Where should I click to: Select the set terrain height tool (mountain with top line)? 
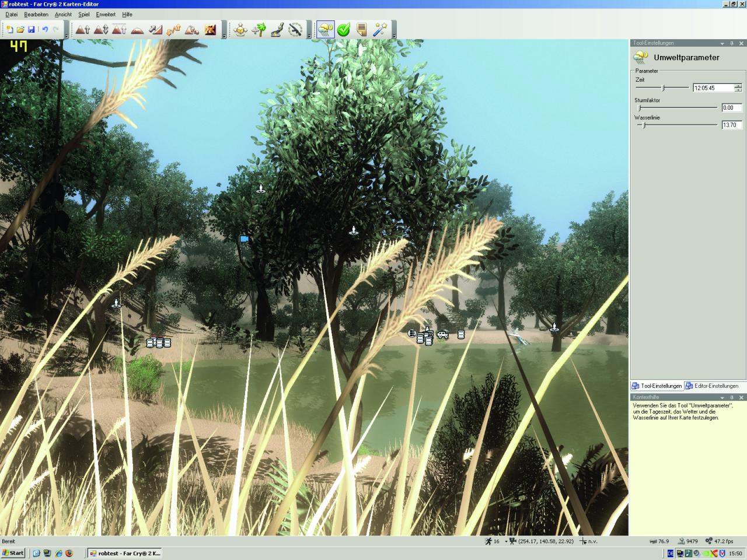(x=119, y=29)
